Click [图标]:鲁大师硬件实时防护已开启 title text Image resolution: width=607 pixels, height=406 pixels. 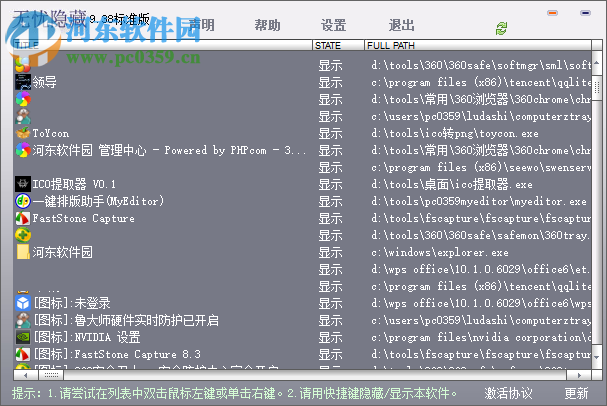click(x=127, y=320)
